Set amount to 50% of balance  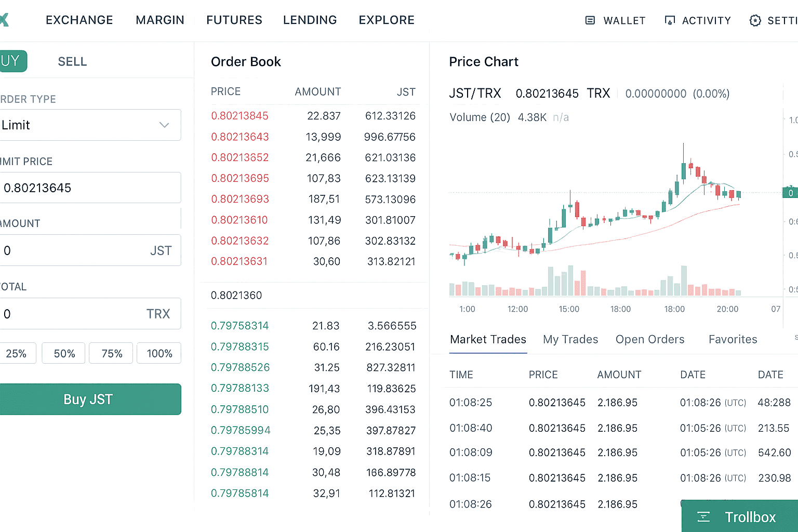[x=64, y=353]
